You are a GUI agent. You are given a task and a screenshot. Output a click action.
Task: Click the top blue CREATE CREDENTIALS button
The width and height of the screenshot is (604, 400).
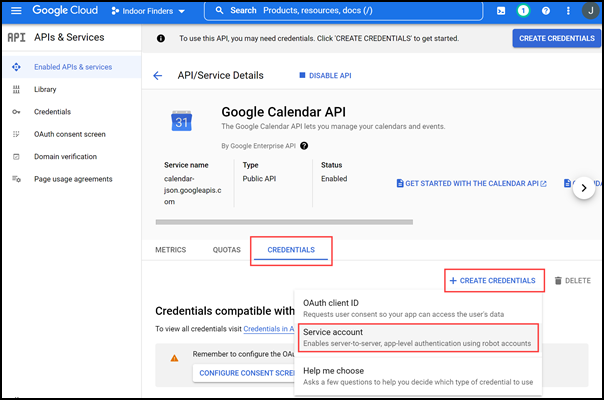(x=557, y=39)
